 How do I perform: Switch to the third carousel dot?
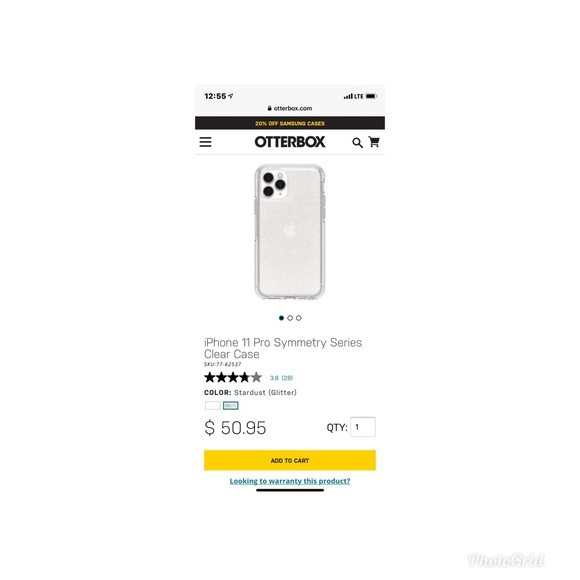tap(299, 318)
